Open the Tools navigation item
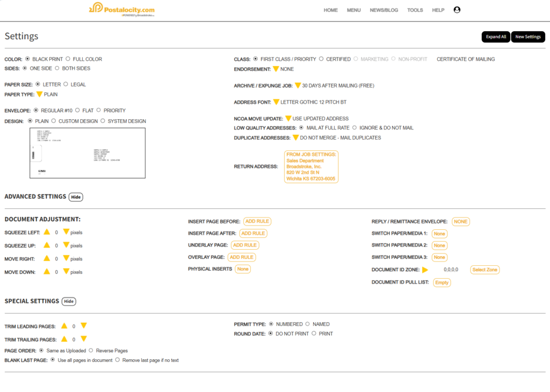 (x=415, y=10)
